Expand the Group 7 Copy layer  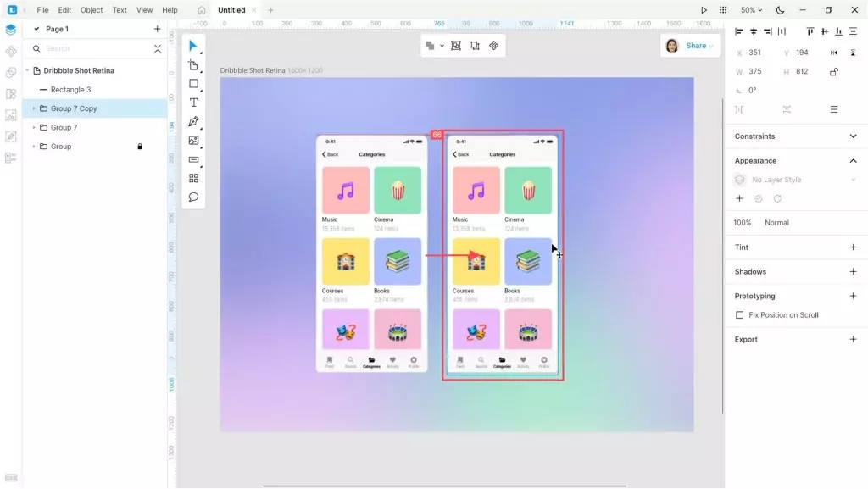click(34, 108)
